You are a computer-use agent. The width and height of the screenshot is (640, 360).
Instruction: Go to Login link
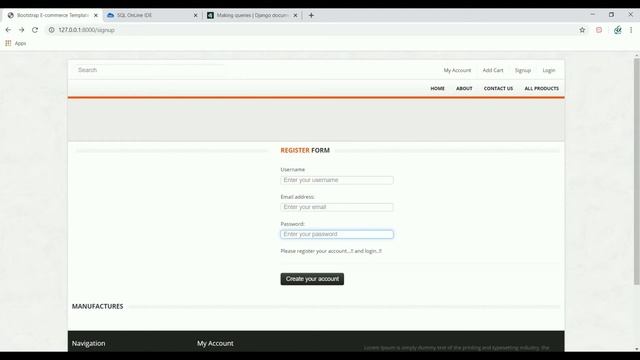549,70
